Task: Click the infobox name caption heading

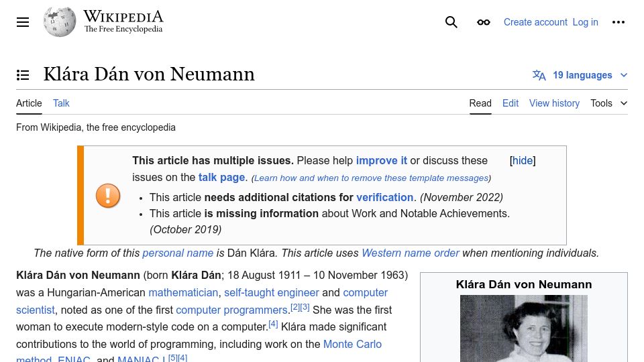Action: click(x=524, y=284)
